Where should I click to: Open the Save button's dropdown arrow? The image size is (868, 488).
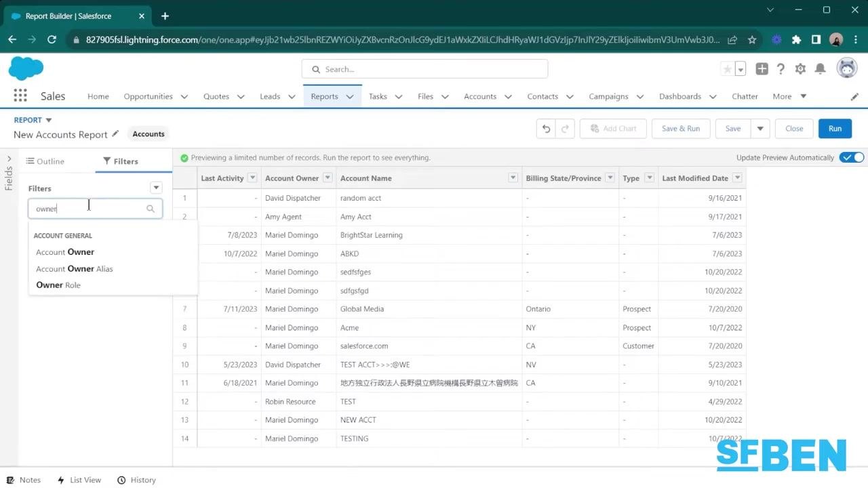[760, 129]
